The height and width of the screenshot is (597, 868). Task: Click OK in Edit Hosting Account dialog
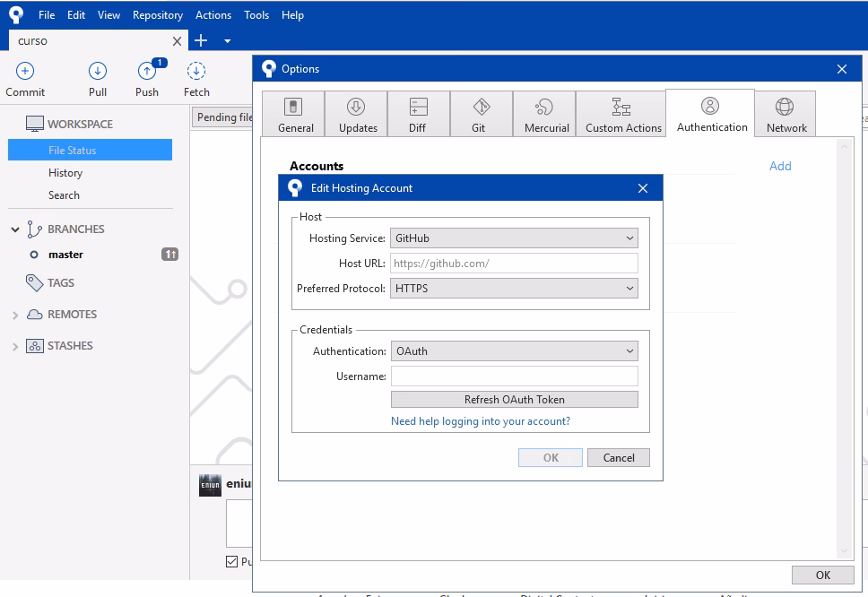click(551, 457)
